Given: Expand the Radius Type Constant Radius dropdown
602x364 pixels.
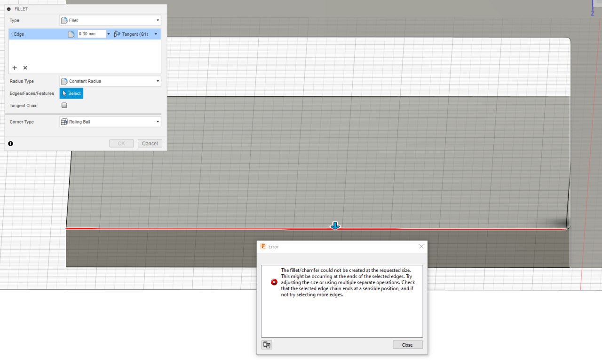Looking at the screenshot, I should click(x=111, y=81).
